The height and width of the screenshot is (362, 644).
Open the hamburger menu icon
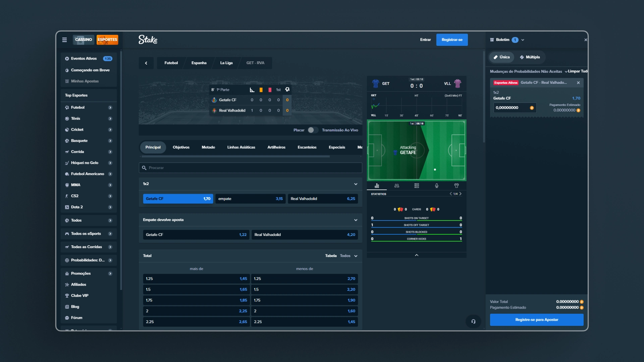pyautogui.click(x=64, y=40)
